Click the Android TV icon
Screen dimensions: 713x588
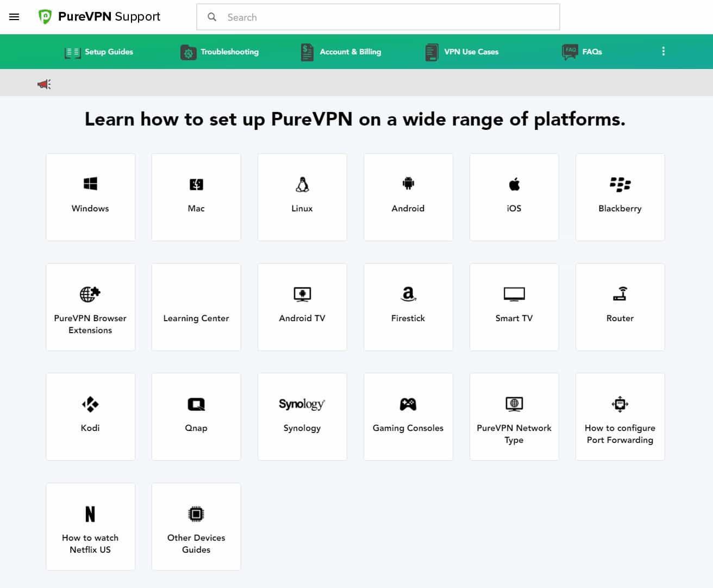(302, 294)
